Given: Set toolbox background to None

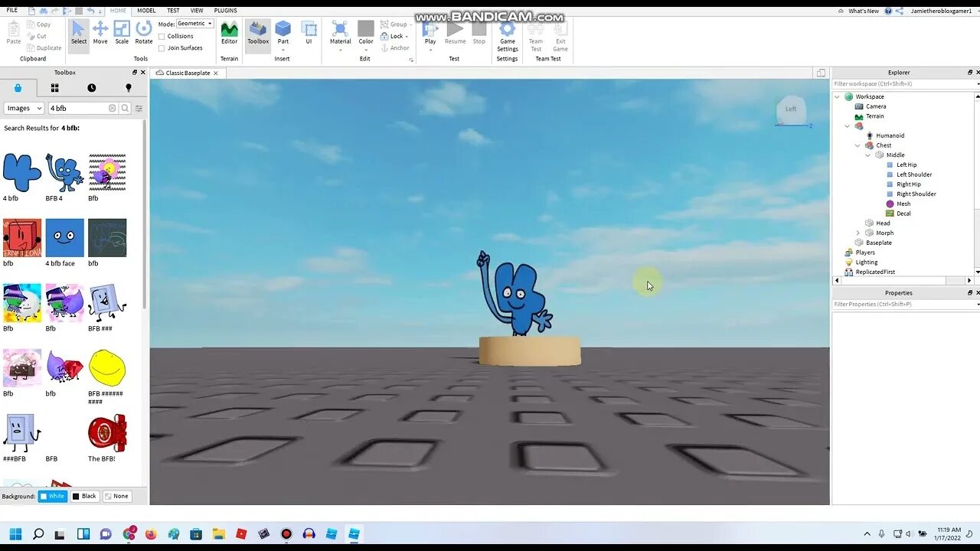Looking at the screenshot, I should pos(117,496).
